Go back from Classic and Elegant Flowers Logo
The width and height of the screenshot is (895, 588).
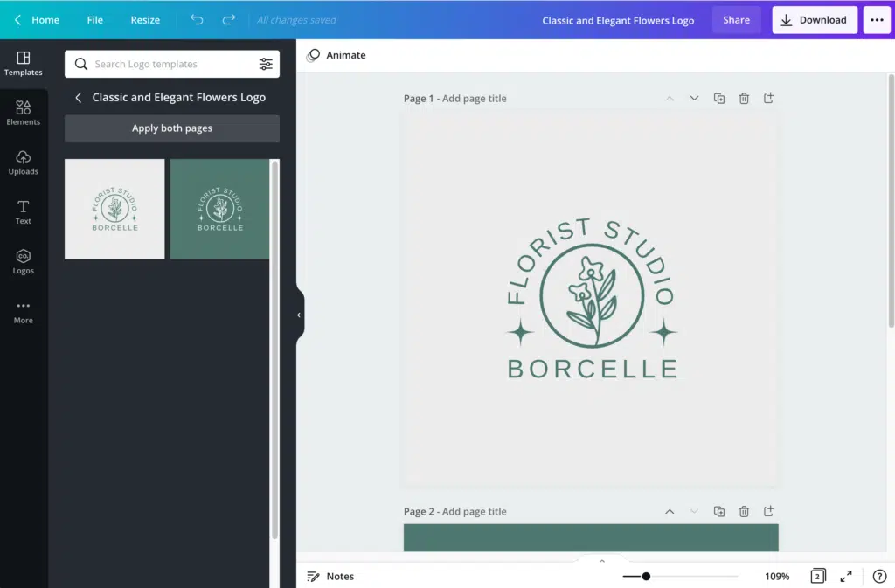tap(78, 97)
